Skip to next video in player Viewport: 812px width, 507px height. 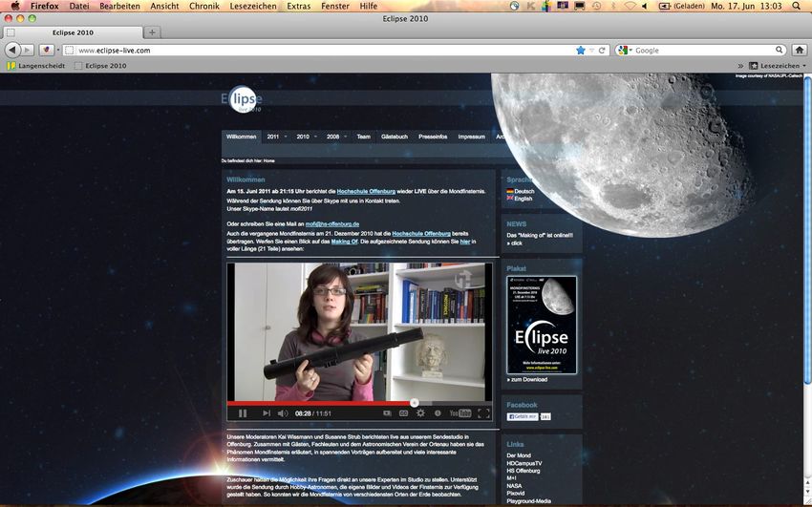click(x=267, y=413)
